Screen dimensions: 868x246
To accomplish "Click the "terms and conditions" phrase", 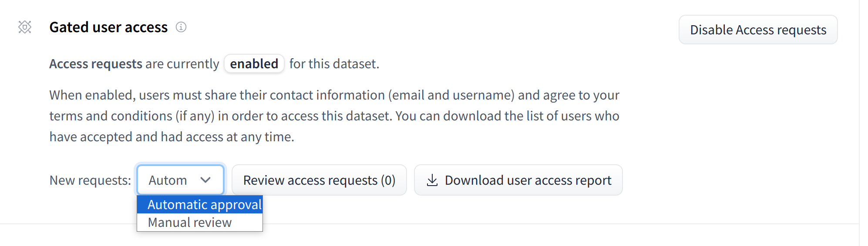I will [111, 116].
